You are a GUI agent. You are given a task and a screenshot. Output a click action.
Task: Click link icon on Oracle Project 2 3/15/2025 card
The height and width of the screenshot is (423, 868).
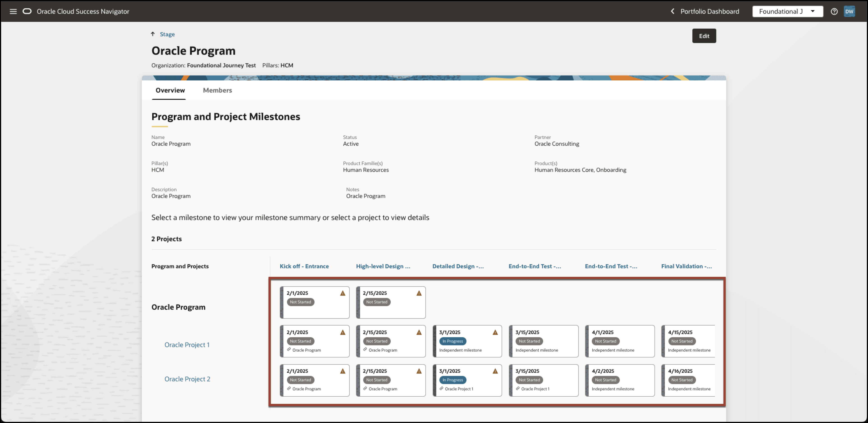[x=518, y=388]
